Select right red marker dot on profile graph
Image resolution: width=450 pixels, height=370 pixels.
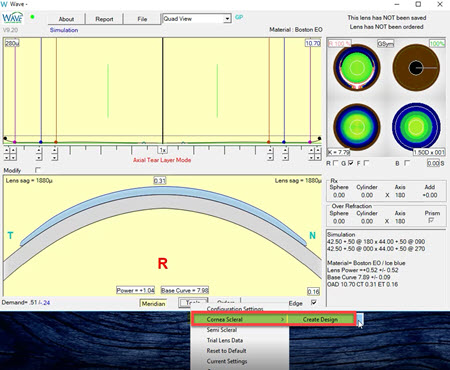coord(269,142)
